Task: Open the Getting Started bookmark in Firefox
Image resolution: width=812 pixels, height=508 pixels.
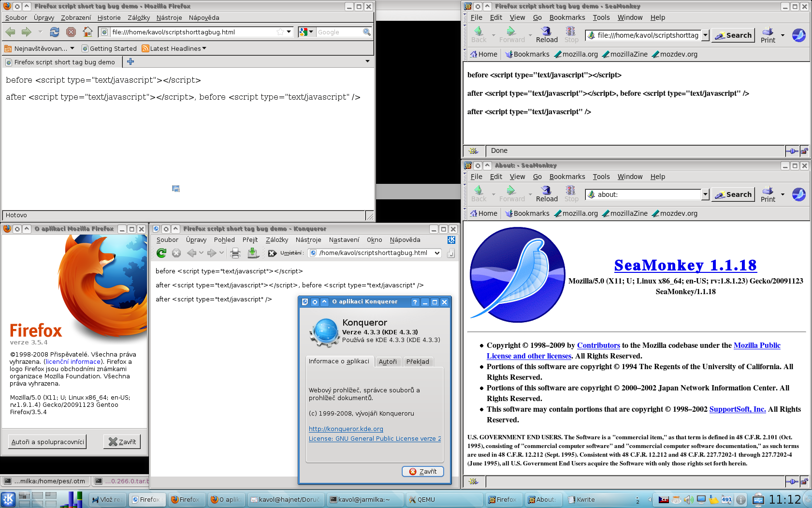Action: pos(109,48)
